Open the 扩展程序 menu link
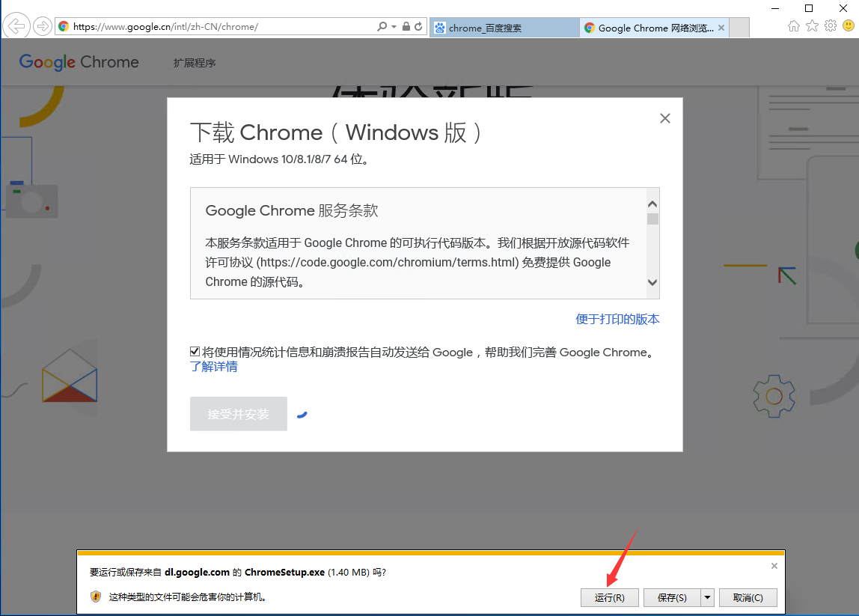Viewport: 859px width, 616px height. (x=195, y=63)
